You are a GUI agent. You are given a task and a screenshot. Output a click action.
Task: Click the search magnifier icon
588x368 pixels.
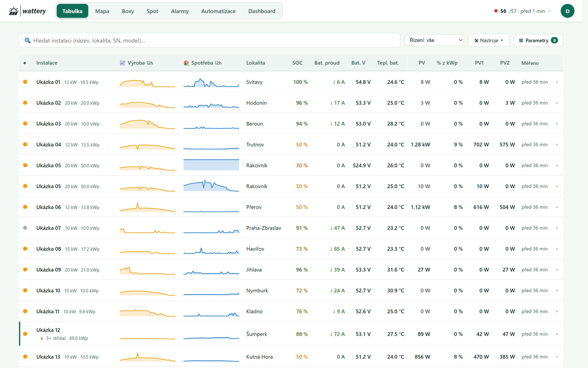pyautogui.click(x=28, y=40)
